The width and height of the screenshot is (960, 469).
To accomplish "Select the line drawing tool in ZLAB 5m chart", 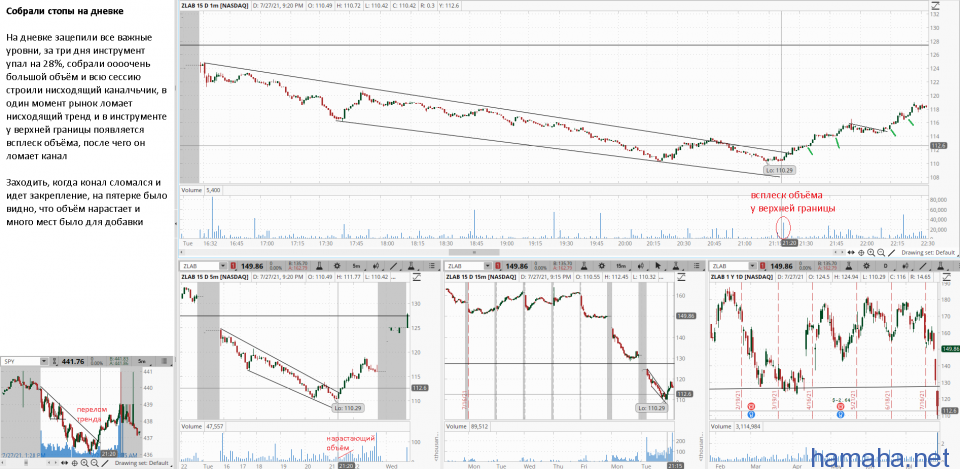I will (x=394, y=266).
